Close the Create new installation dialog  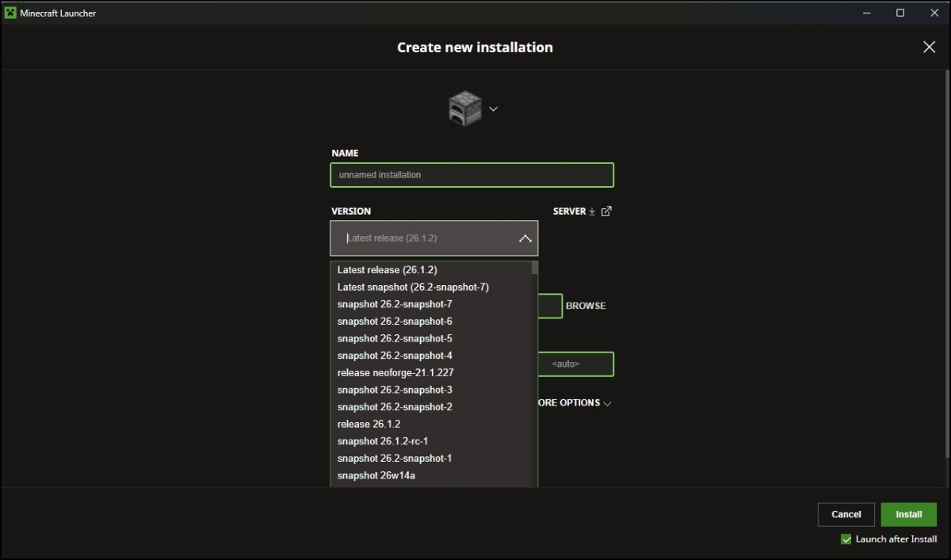point(930,47)
